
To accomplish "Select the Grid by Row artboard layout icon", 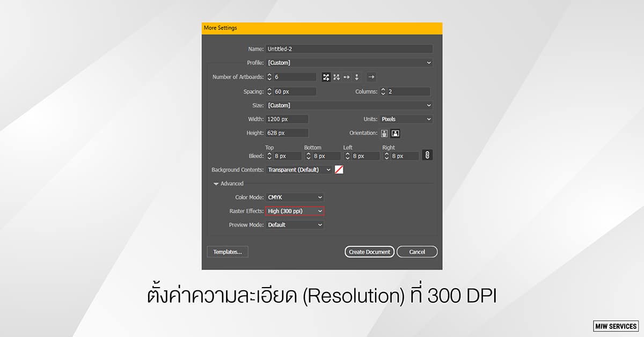I will (326, 77).
